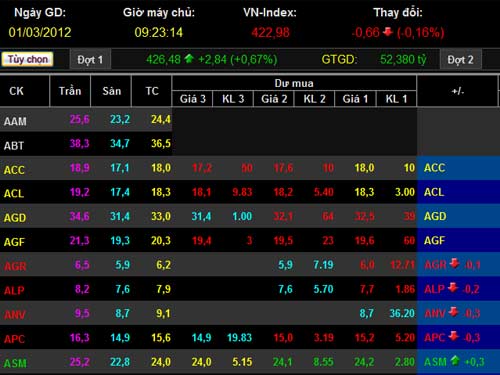Image resolution: width=500 pixels, height=375 pixels.
Task: Click the KL 3 column header
Action: (233, 99)
